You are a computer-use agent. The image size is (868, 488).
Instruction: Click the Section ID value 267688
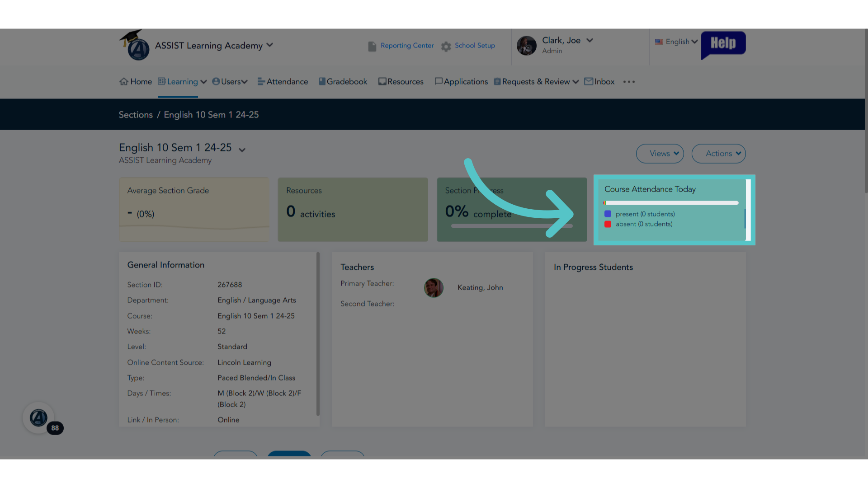click(230, 285)
